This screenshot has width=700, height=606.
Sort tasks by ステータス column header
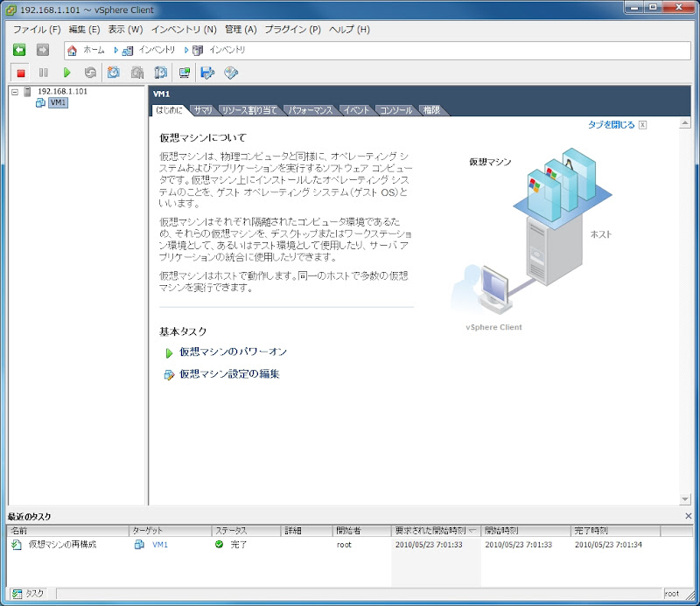247,531
